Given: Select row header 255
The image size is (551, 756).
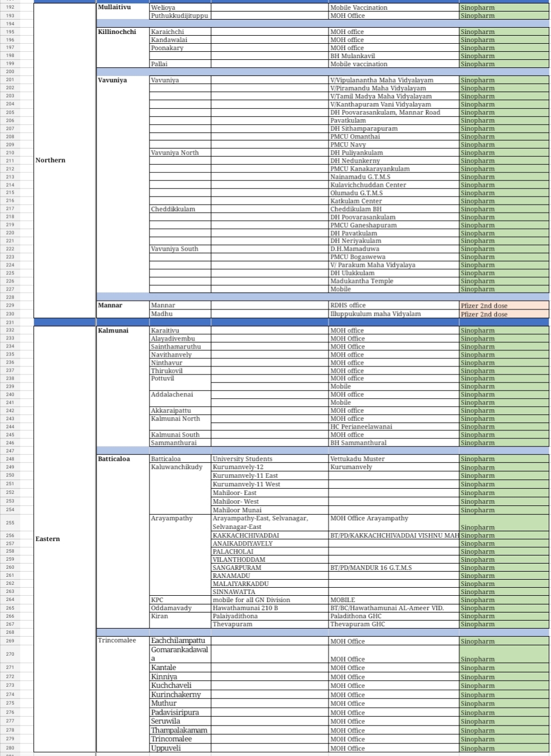Looking at the screenshot, I should tap(10, 523).
